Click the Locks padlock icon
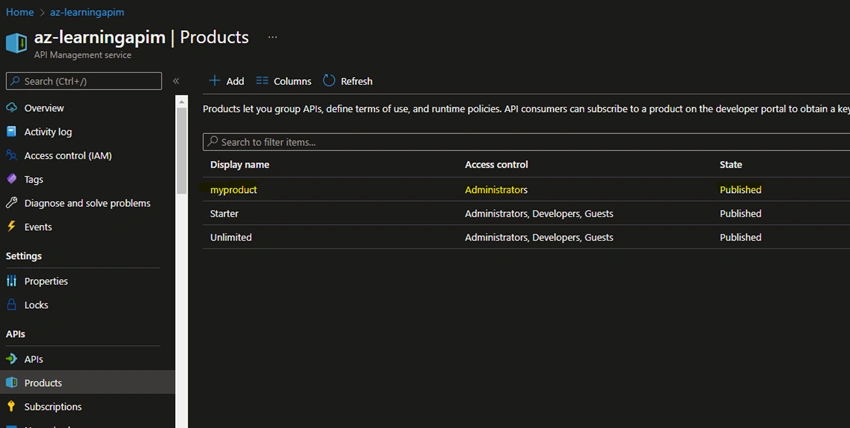Screen dimensions: 850x428 point(11,304)
